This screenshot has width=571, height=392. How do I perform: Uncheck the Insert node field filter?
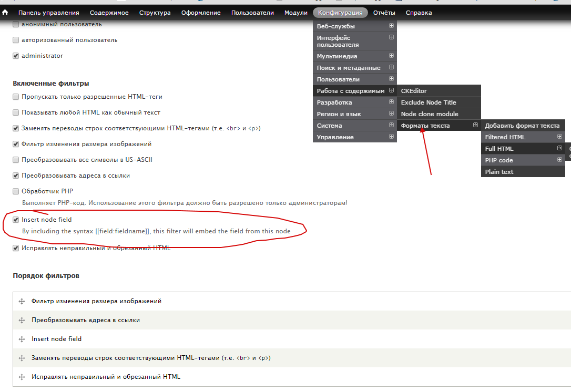pos(16,220)
